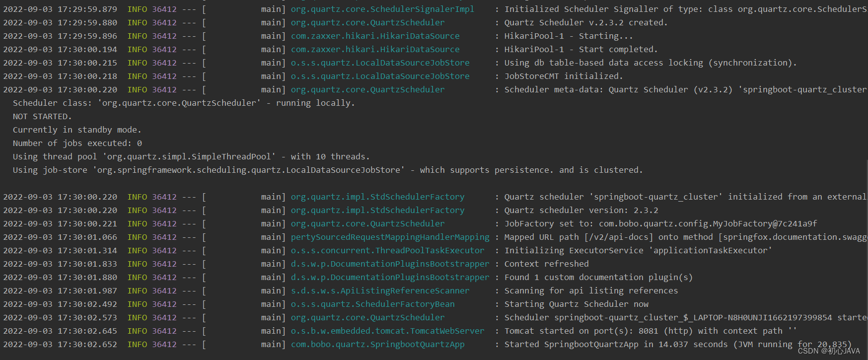Viewport: 868px width, 360px height.
Task: Click HikariDataSource on the 'Starting...' log line
Action: point(375,36)
